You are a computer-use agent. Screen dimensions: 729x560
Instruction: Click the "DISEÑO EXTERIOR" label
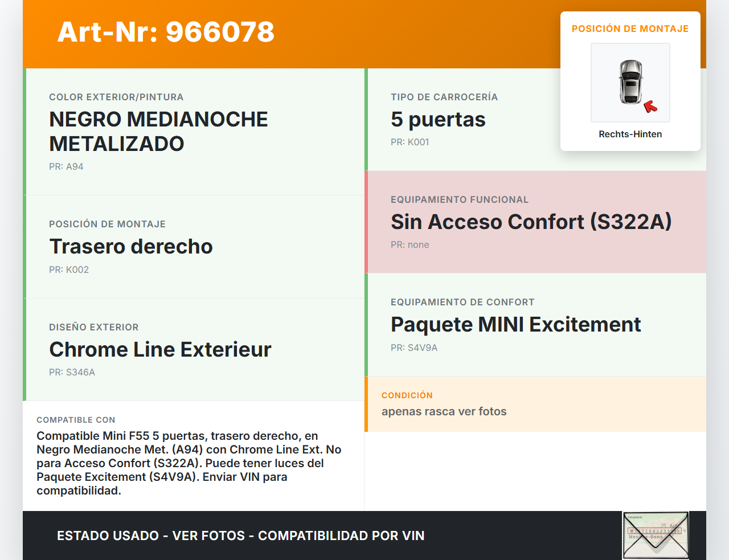[94, 327]
